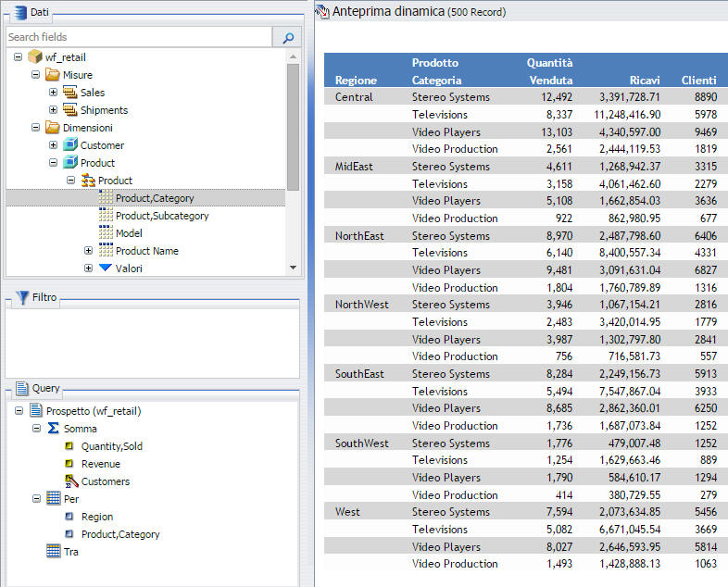Click the NorthEast region cell
This screenshot has height=587, width=728.
coord(359,236)
